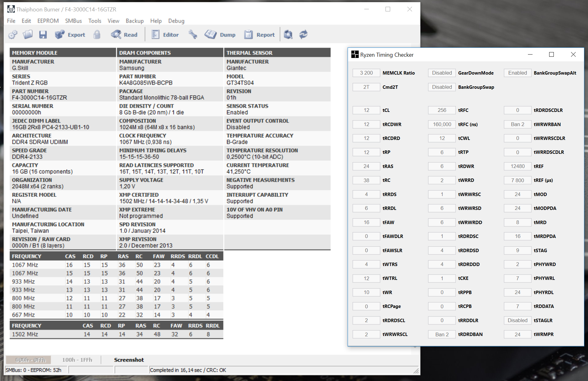Image resolution: width=588 pixels, height=381 pixels.
Task: Click the K4A8G085WB-BCPB part number
Action: [146, 83]
